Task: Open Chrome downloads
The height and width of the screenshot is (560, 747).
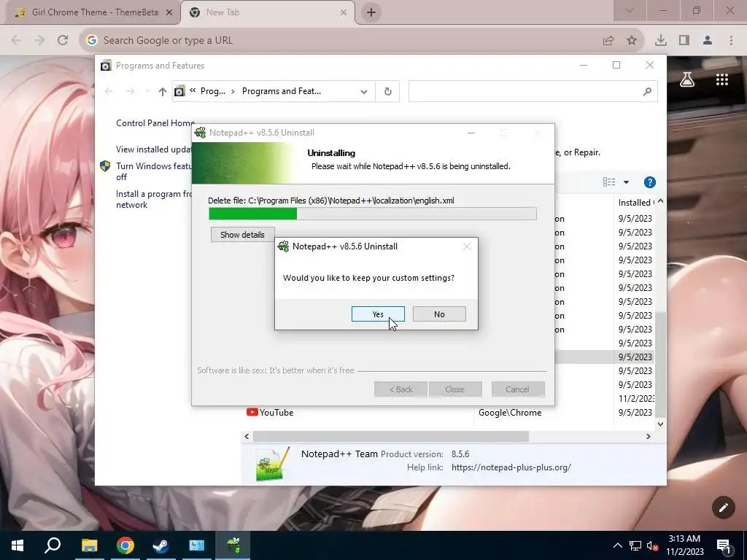Action: click(x=660, y=41)
